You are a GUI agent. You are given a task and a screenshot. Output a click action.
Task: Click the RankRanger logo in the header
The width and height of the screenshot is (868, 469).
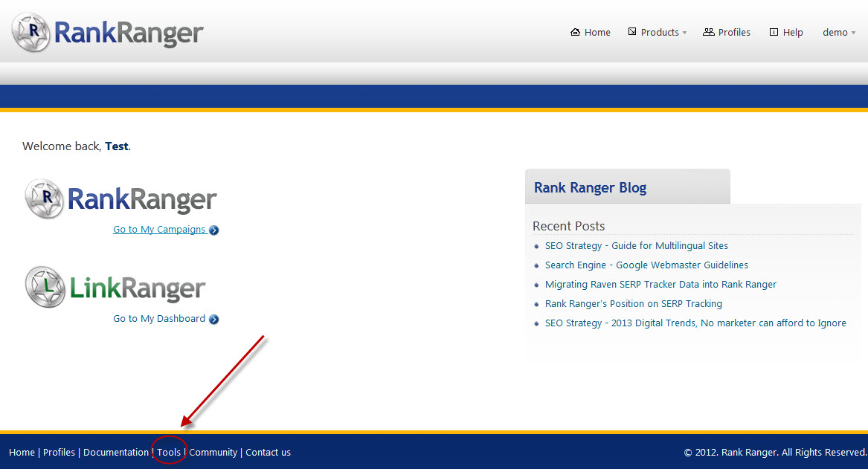[x=107, y=32]
